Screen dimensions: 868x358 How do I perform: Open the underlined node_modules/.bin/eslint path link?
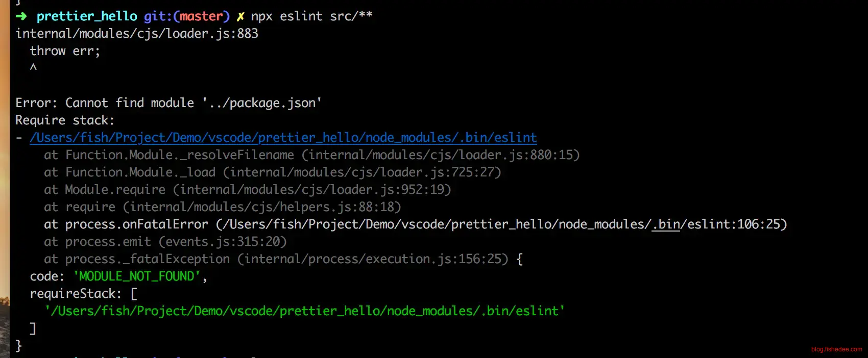283,138
